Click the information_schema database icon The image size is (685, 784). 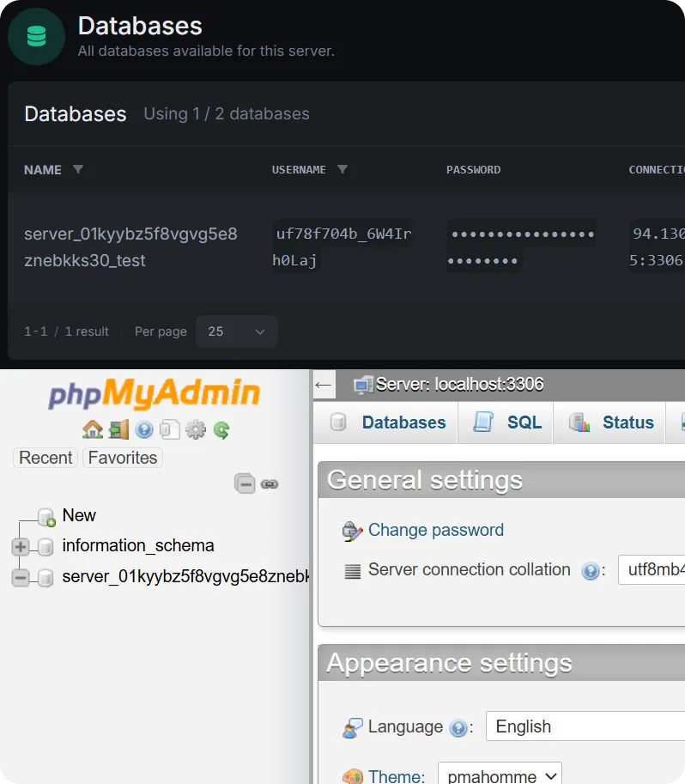[x=45, y=546]
